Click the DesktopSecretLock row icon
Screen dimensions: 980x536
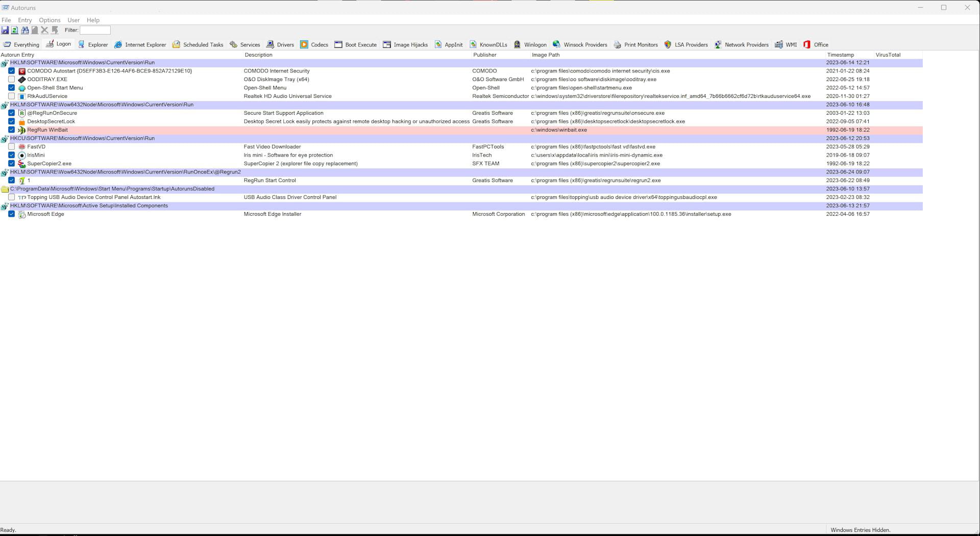point(22,122)
